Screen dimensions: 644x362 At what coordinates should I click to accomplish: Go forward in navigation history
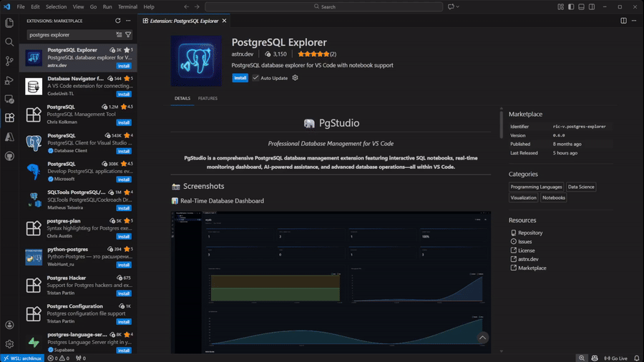pos(197,6)
